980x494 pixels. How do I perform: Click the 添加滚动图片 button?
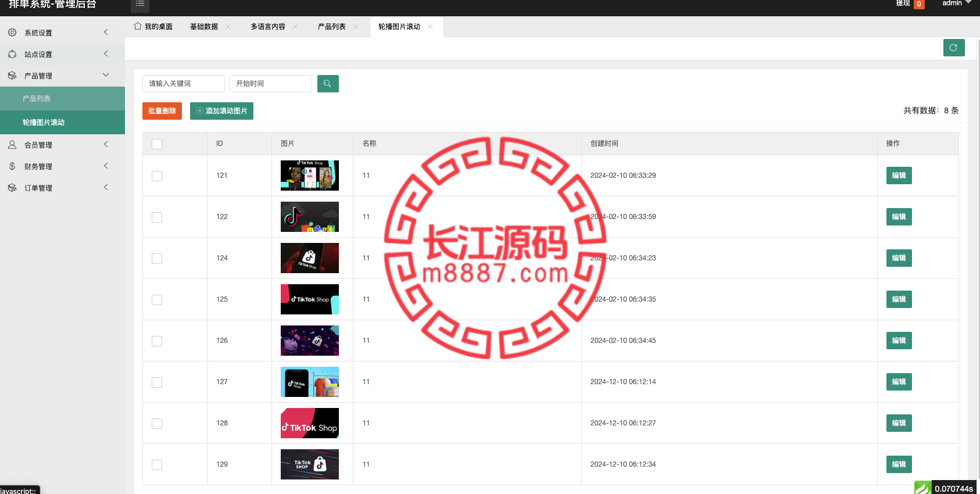pyautogui.click(x=221, y=111)
